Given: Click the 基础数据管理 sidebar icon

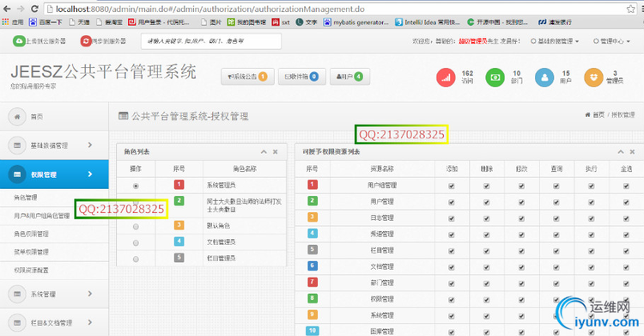Looking at the screenshot, I should (x=17, y=145).
